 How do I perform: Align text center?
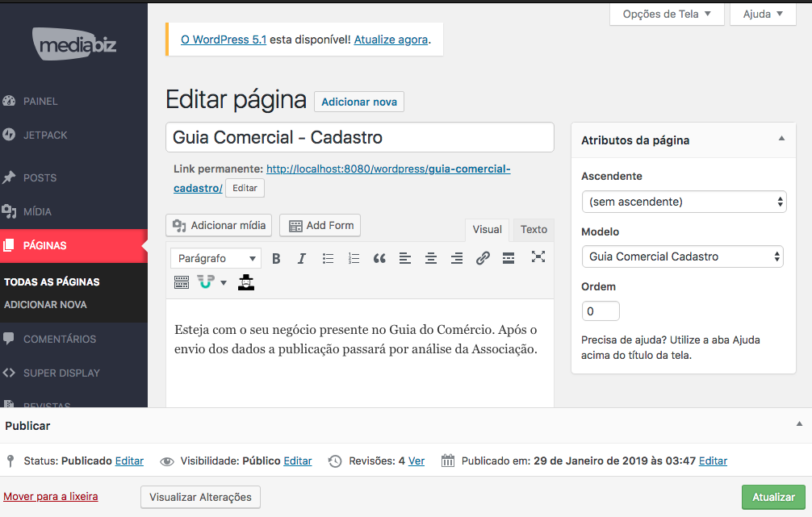coord(431,258)
